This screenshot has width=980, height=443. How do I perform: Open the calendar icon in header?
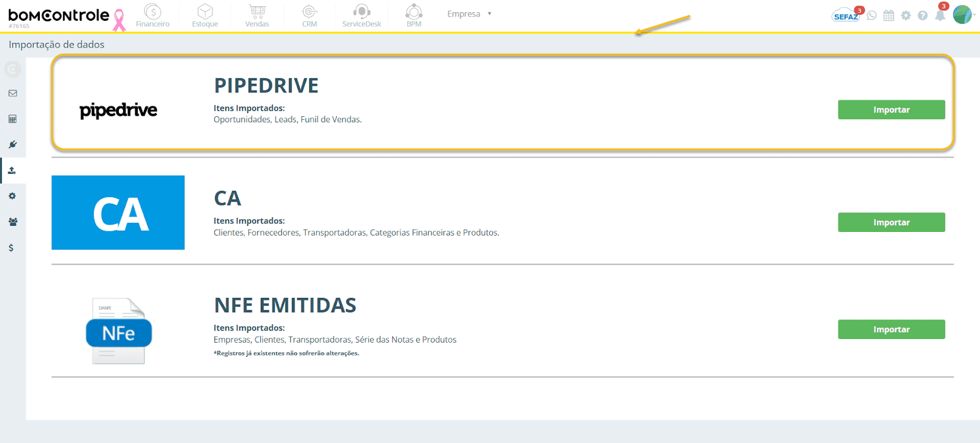pos(889,15)
